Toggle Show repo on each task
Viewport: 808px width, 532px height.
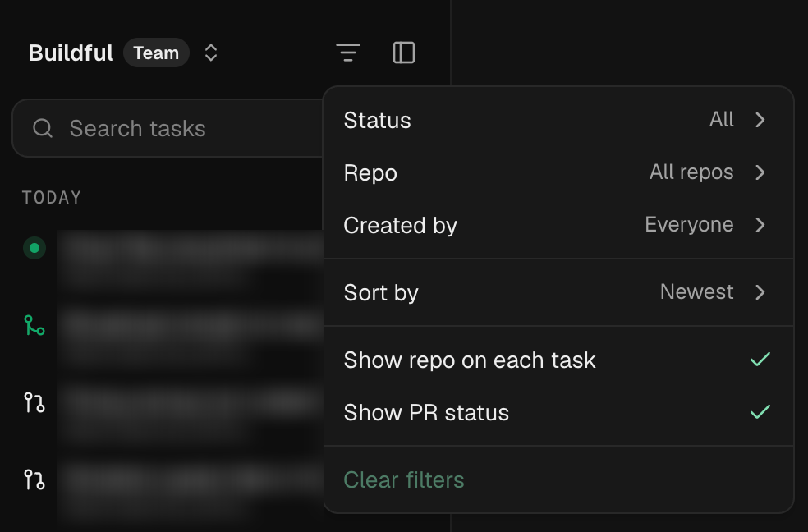pyautogui.click(x=558, y=360)
